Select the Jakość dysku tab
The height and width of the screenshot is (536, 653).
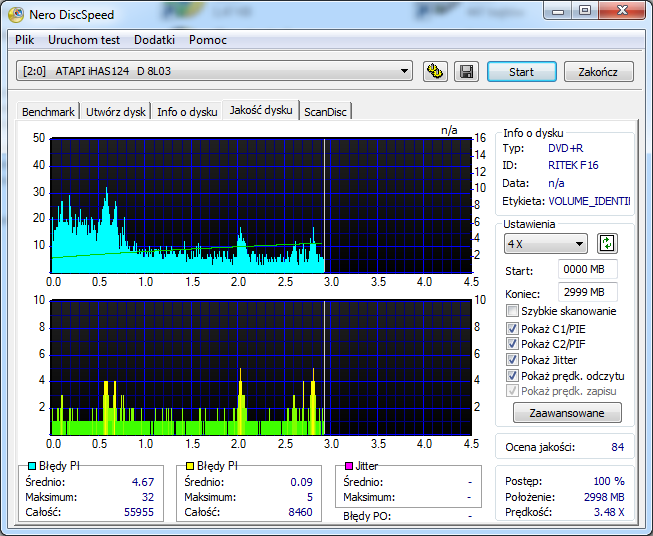click(x=261, y=110)
